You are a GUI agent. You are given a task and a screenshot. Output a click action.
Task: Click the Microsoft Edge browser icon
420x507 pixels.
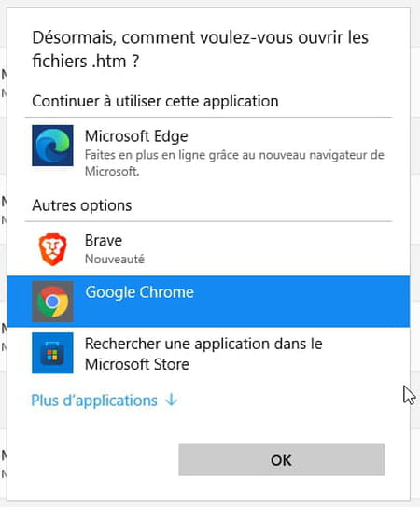(52, 146)
